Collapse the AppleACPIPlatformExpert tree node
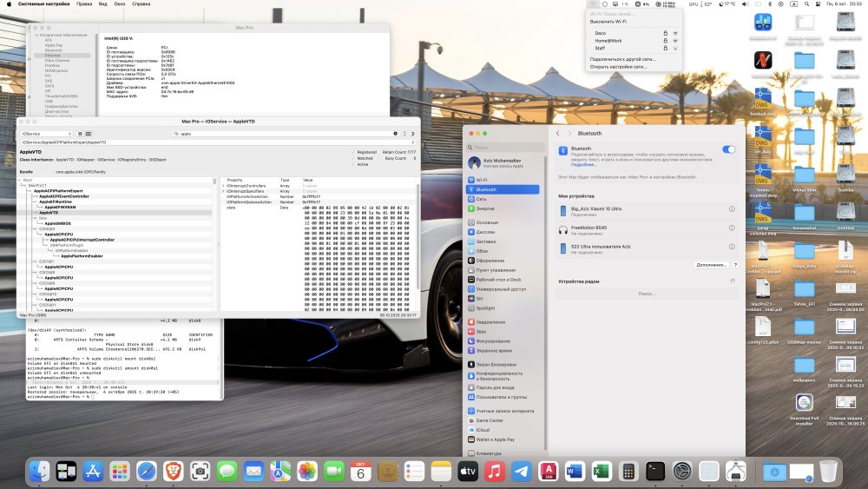The image size is (868, 489). click(30, 191)
